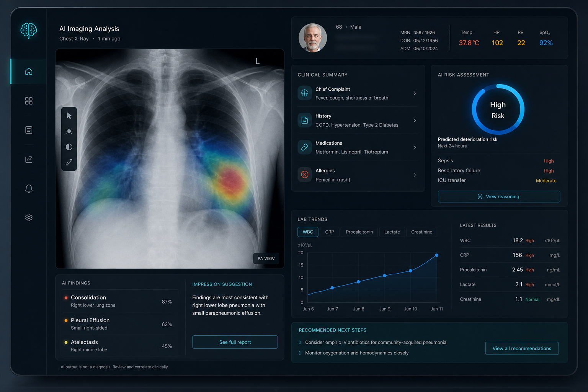This screenshot has height=392, width=588.
Task: Click the Atelectasis yellow dot marker
Action: pyautogui.click(x=66, y=342)
